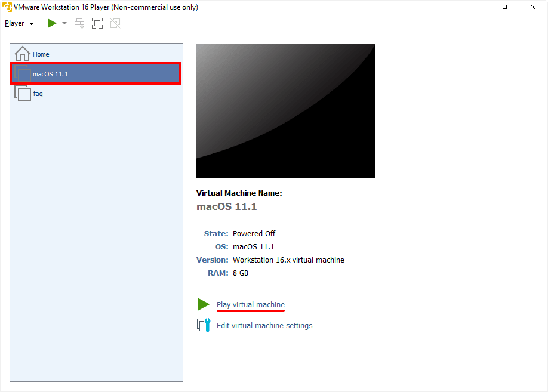The image size is (548, 392).
Task: Minimize the VMware Player window
Action: coord(476,7)
